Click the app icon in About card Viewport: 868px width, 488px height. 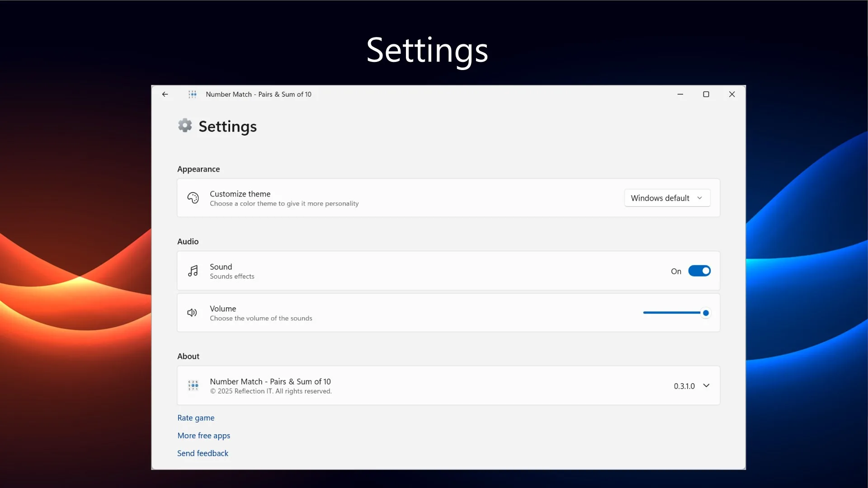pos(193,385)
